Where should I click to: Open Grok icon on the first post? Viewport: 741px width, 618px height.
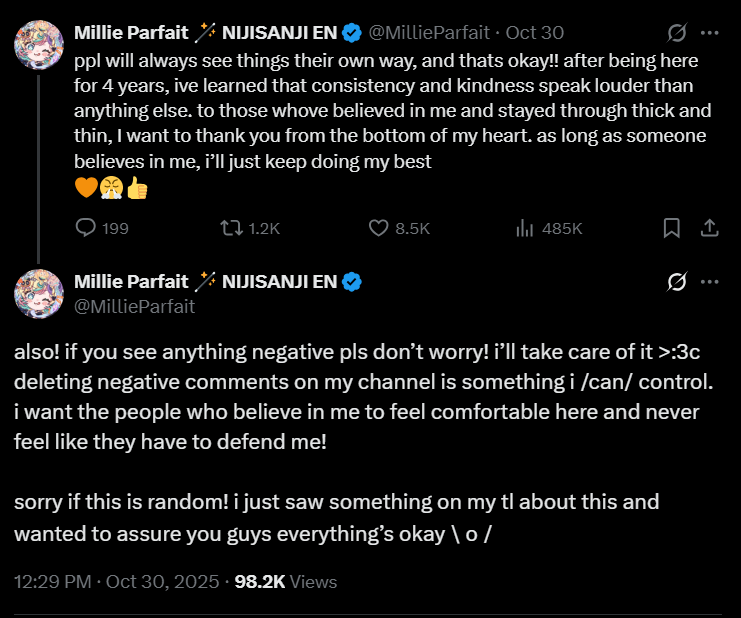pos(677,32)
